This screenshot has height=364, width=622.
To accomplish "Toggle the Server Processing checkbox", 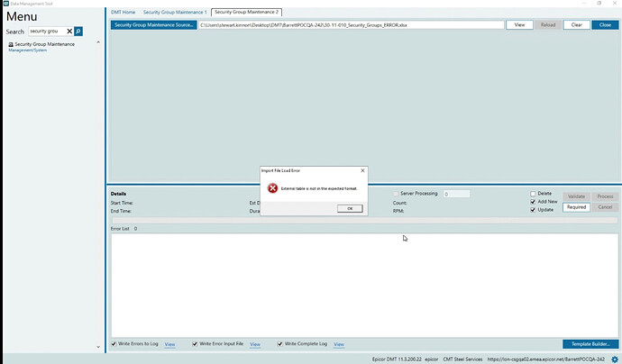I will [396, 194].
